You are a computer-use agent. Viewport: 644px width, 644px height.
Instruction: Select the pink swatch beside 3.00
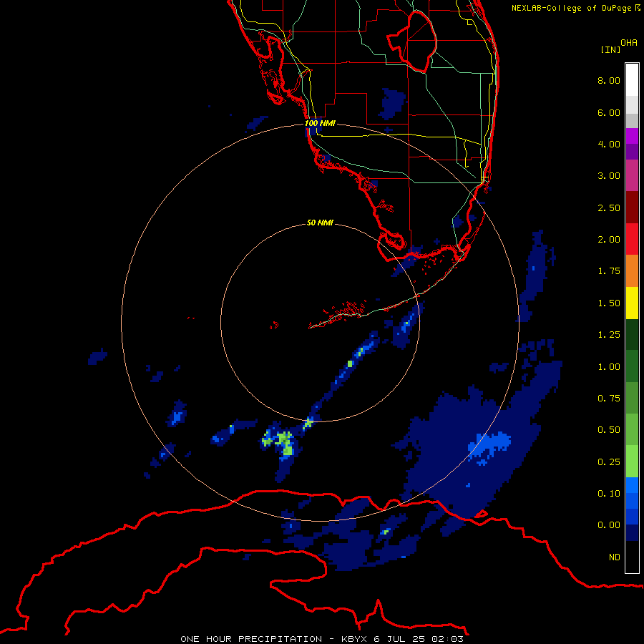(632, 175)
